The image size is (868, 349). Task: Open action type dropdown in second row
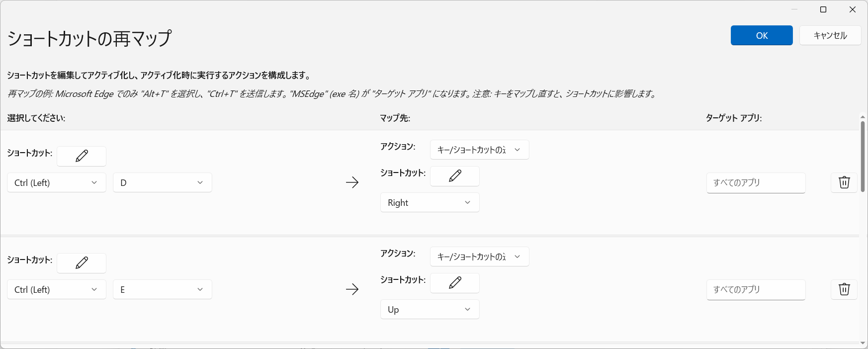[x=480, y=257]
